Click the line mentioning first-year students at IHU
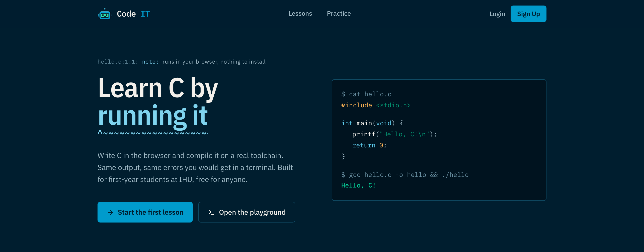Screen dimensions: 644x252 point(172,180)
